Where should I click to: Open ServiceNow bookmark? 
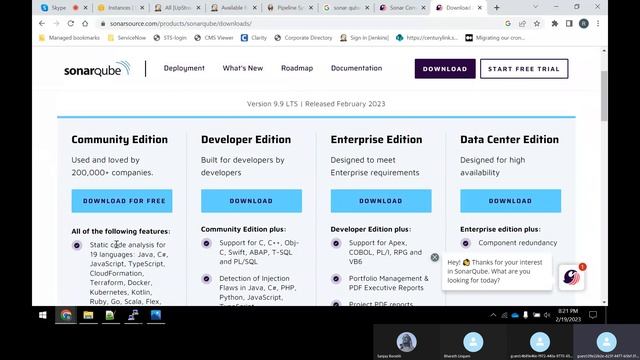[x=127, y=38]
